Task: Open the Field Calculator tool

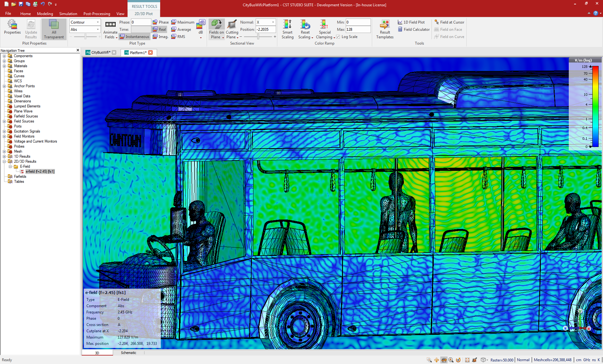Action: tap(414, 29)
